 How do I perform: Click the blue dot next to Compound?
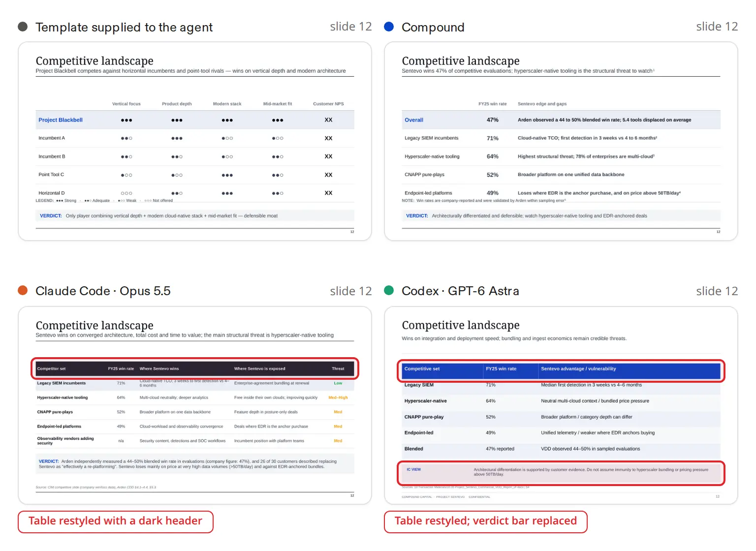389,27
